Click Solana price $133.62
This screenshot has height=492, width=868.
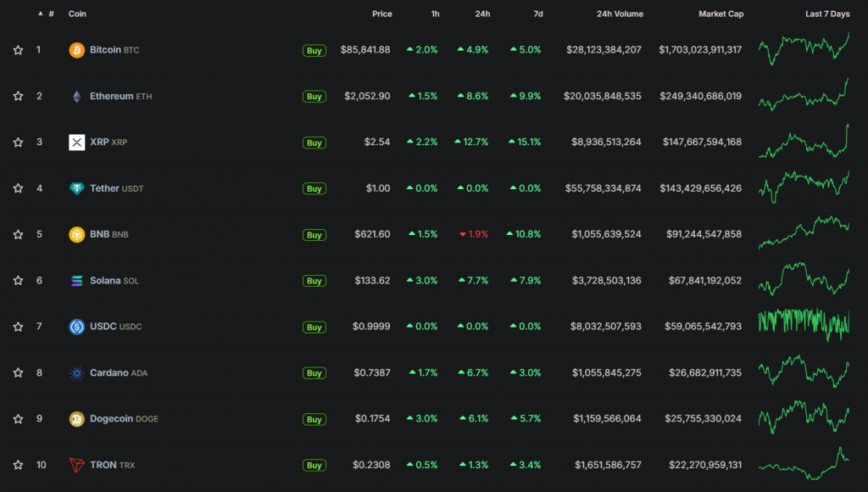372,280
